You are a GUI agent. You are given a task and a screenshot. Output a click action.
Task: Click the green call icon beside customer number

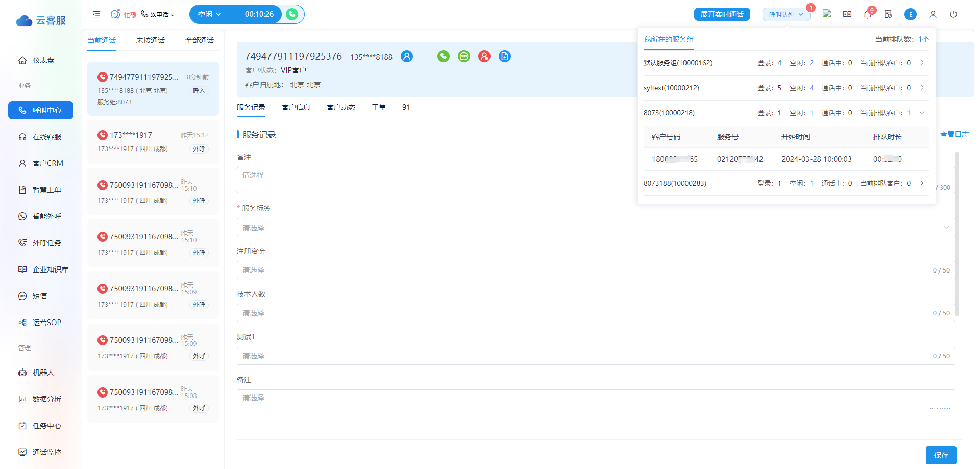click(x=444, y=56)
